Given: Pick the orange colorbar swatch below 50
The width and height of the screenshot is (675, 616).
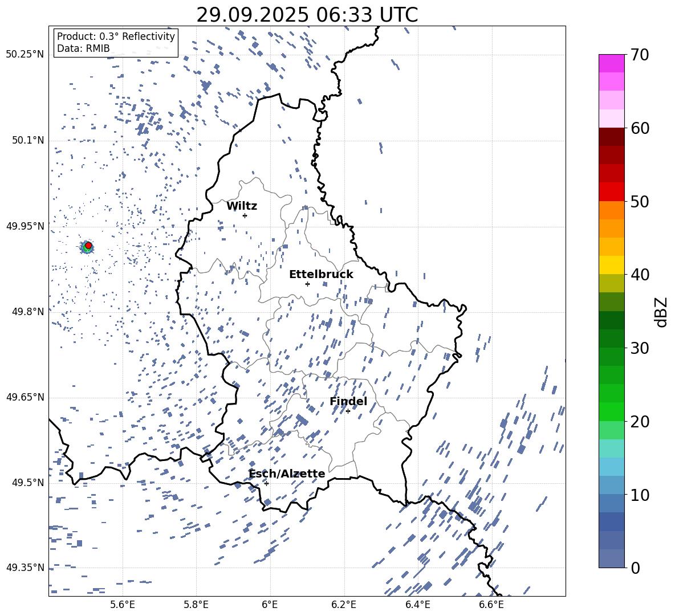Looking at the screenshot, I should pos(611,210).
